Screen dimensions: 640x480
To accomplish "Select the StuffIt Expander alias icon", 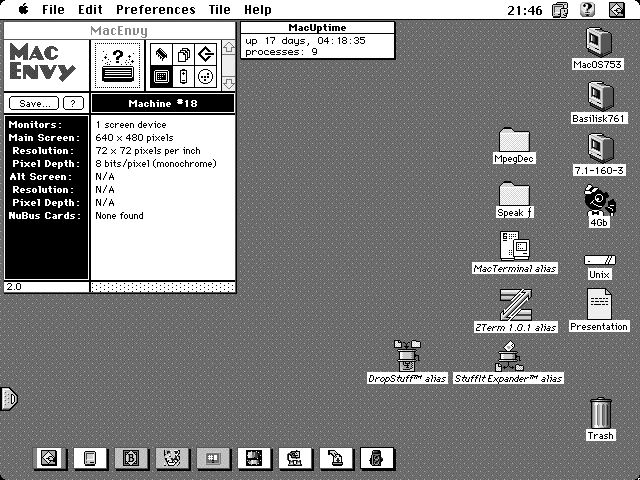I will click(x=509, y=355).
